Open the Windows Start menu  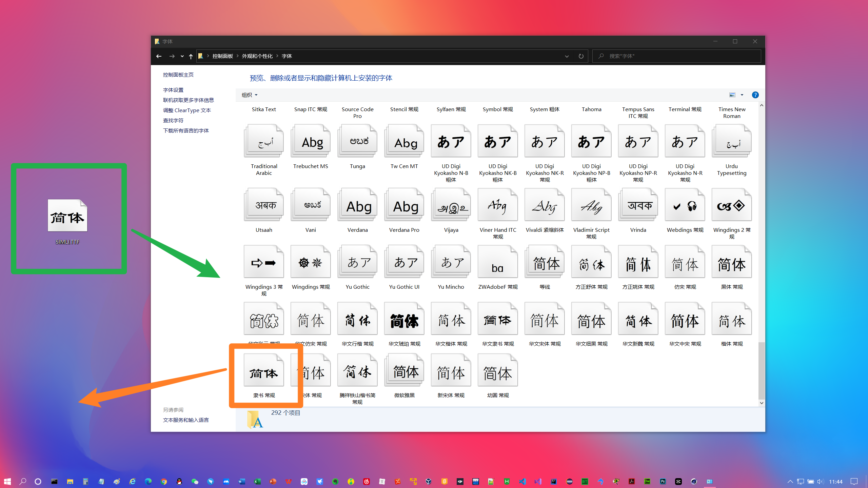(7, 481)
